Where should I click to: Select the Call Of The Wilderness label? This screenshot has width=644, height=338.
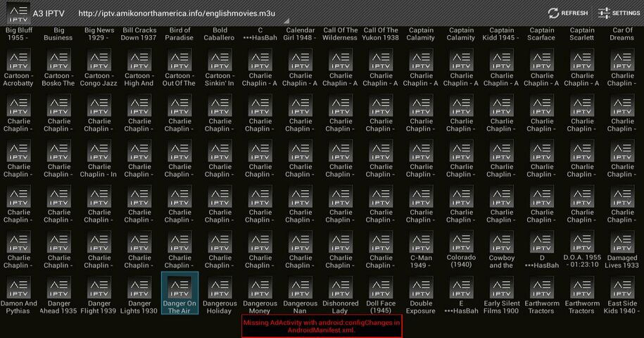[340, 34]
